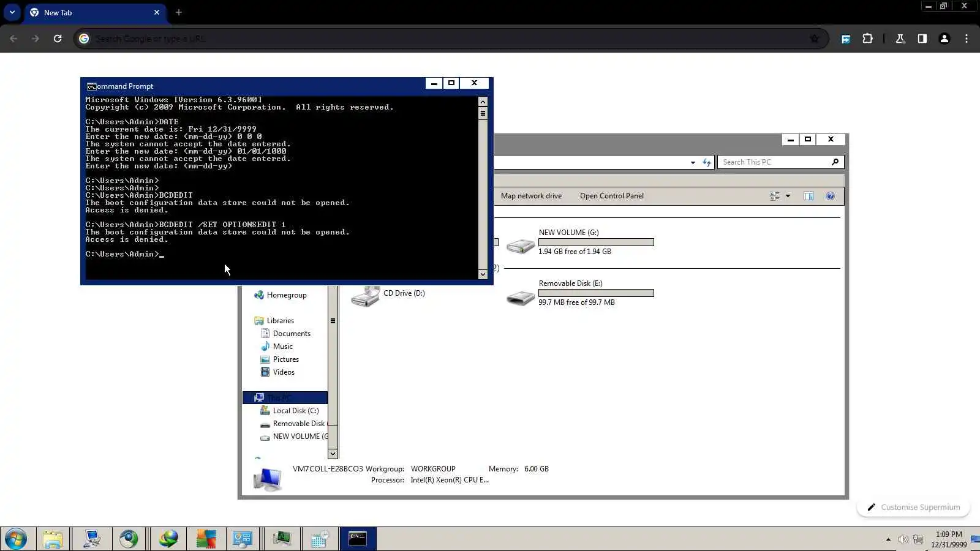The image size is (980, 551).
Task: Select Removable Disk (E:) drive in Explorer
Action: pos(580,293)
